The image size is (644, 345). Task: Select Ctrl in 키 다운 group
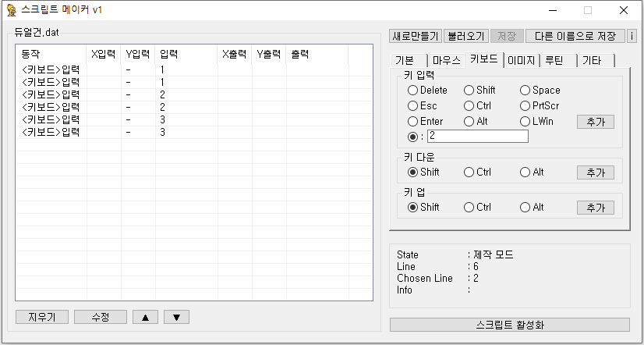point(478,172)
